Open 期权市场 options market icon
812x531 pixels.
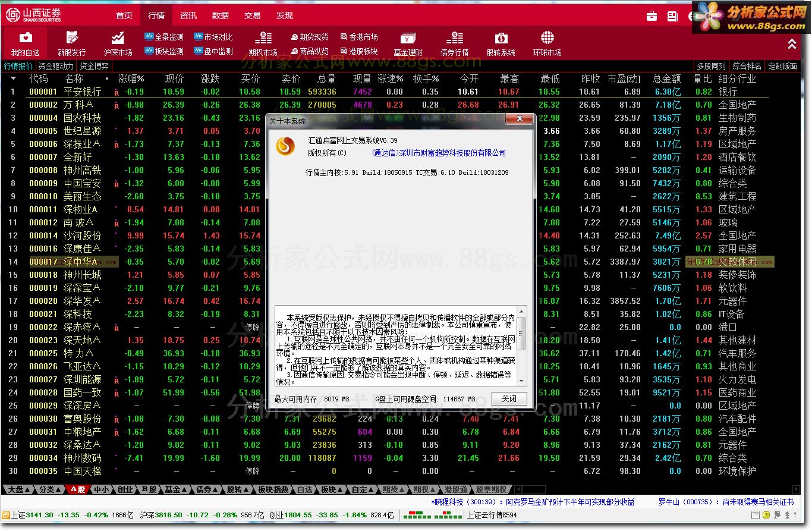263,44
